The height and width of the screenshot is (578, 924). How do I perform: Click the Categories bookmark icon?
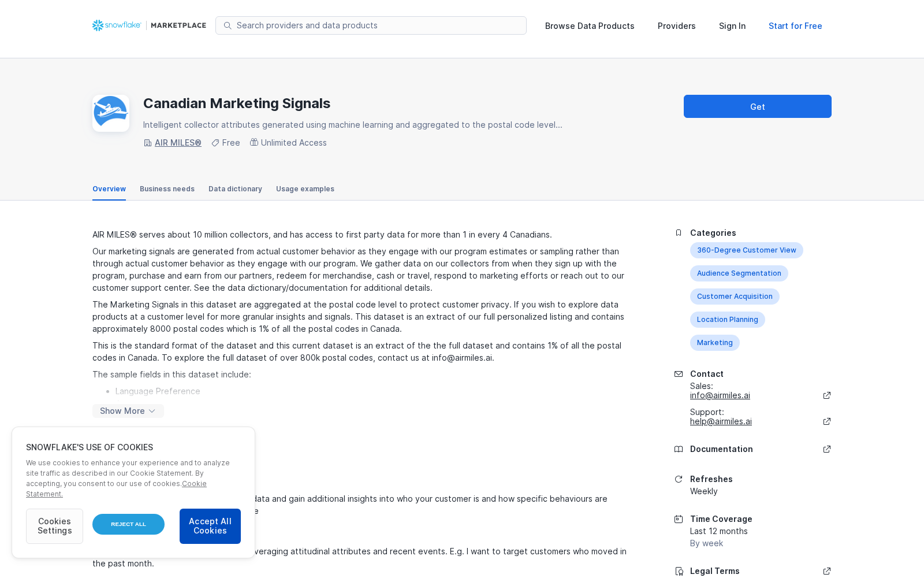(679, 233)
